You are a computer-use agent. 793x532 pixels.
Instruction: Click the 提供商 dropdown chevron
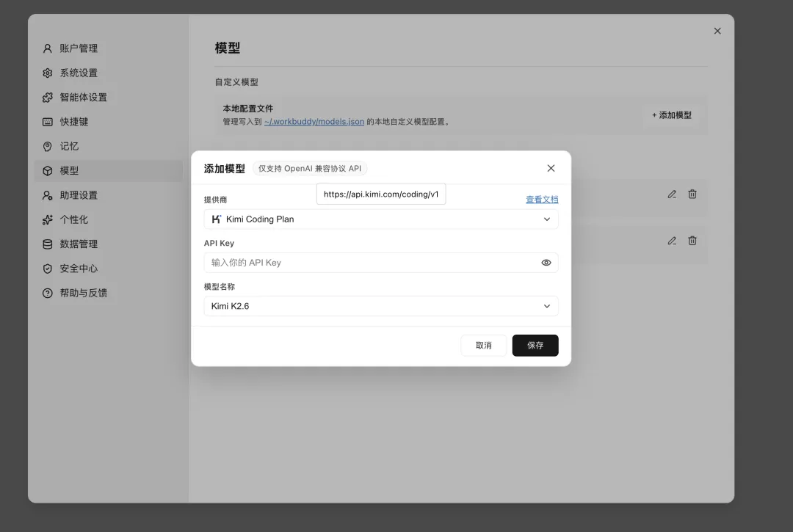[547, 219]
